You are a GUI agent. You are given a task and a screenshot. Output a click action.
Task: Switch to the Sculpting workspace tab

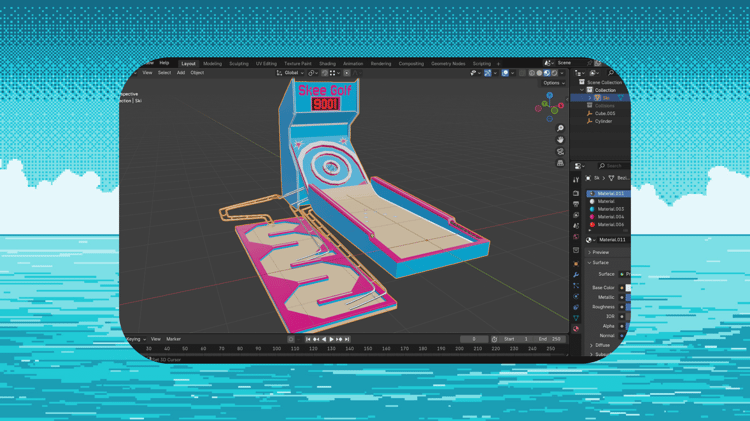coord(239,63)
